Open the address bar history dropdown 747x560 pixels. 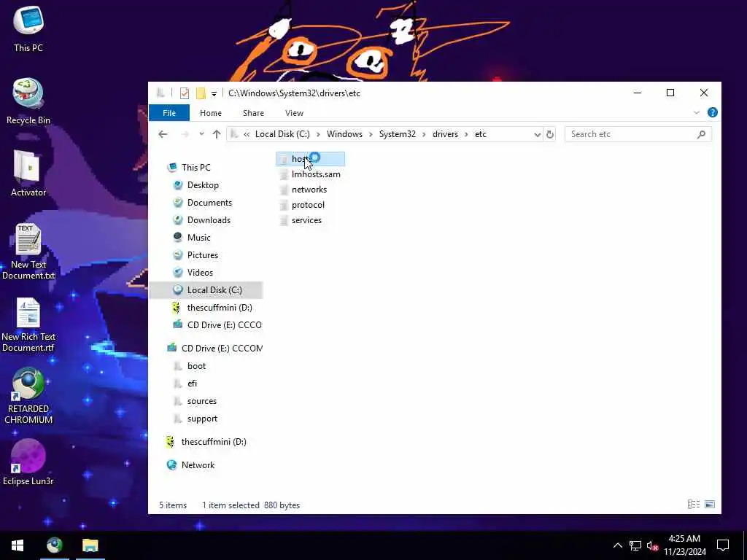coord(538,135)
